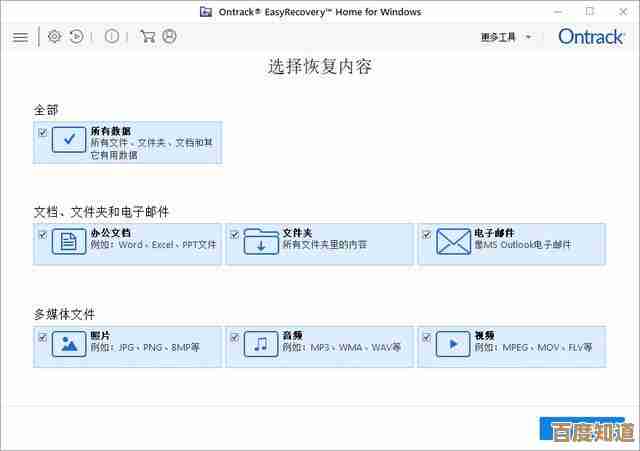Click the 视频 title text
This screenshot has height=451, width=640.
coord(484,335)
